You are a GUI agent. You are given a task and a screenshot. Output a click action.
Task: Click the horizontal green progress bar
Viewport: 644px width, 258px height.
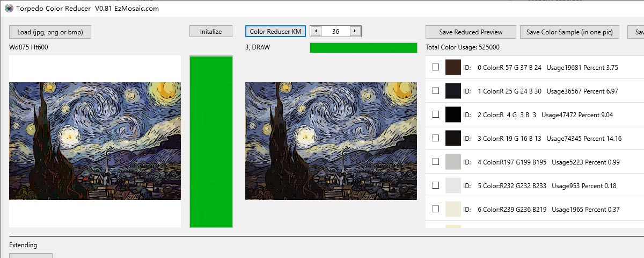363,47
